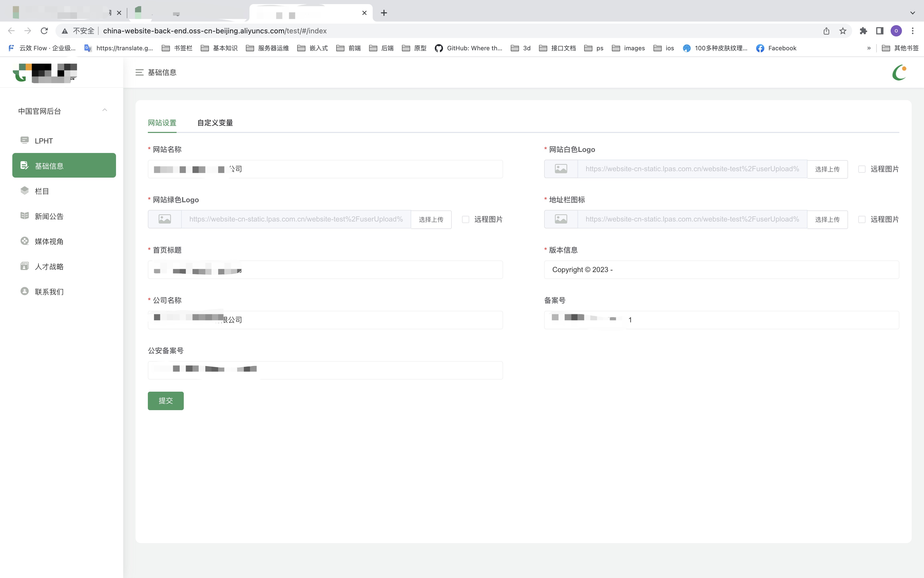Image resolution: width=924 pixels, height=578 pixels.
Task: Open the Chrome three-dot menu
Action: [x=912, y=31]
